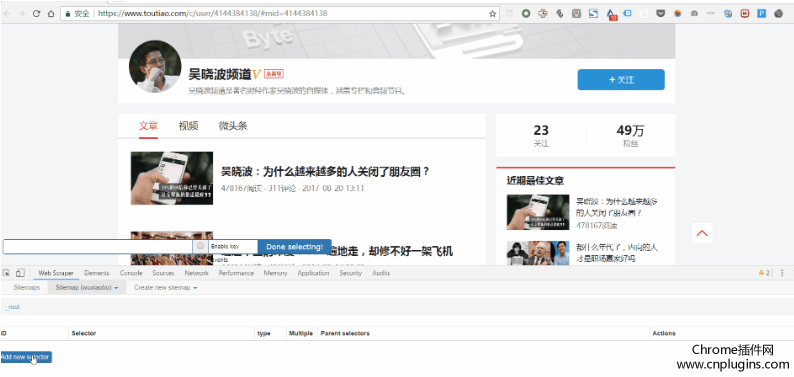Click the red scroll-to-top arrow button

coord(702,233)
